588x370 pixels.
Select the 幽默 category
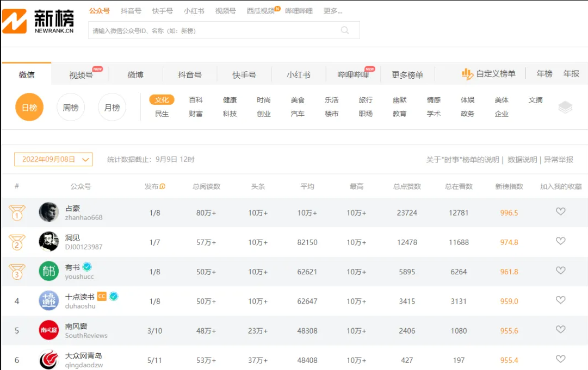[399, 99]
